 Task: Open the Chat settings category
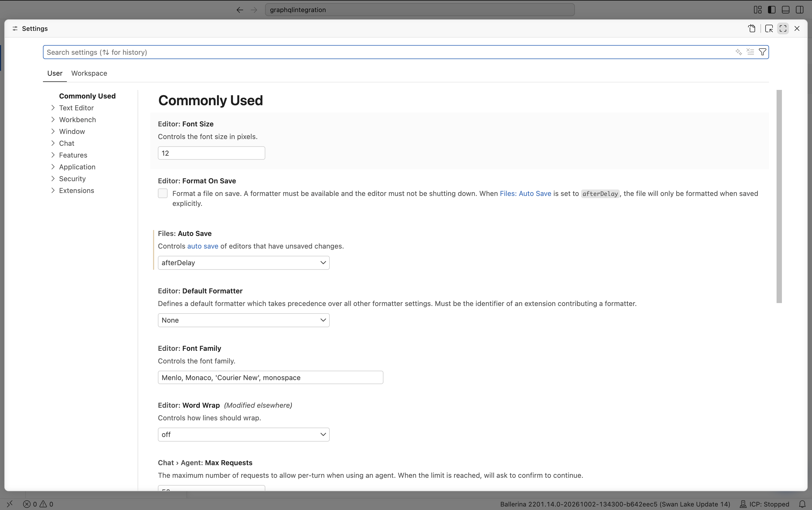[66, 143]
